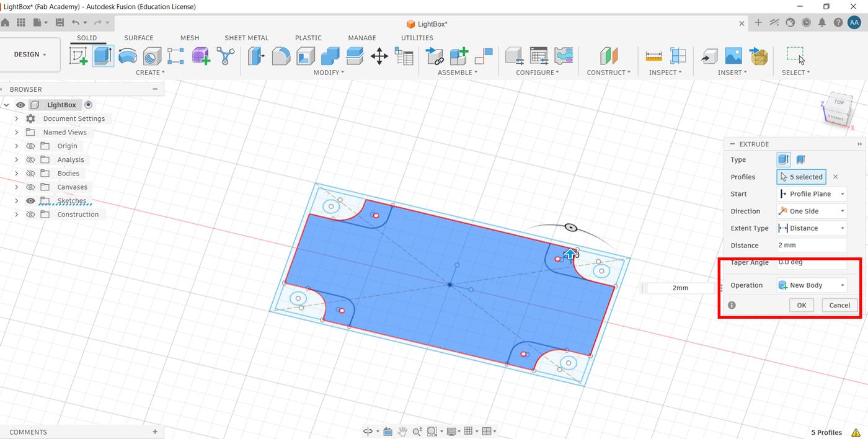Click the Insert Derive icon
This screenshot has width=868, height=439.
(709, 56)
